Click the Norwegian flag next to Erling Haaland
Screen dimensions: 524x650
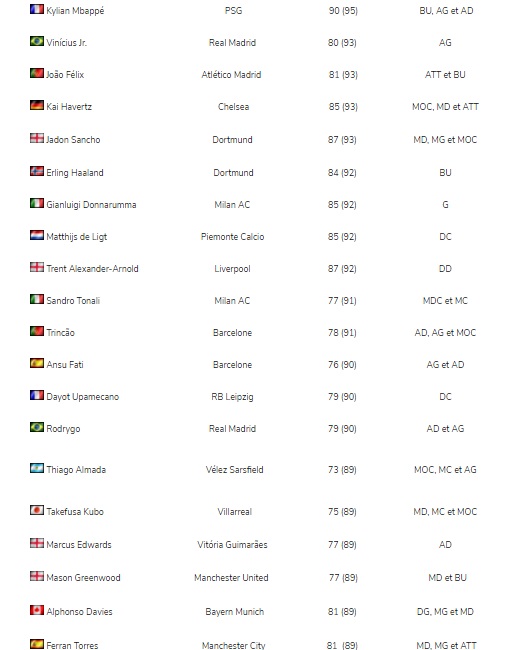37,171
